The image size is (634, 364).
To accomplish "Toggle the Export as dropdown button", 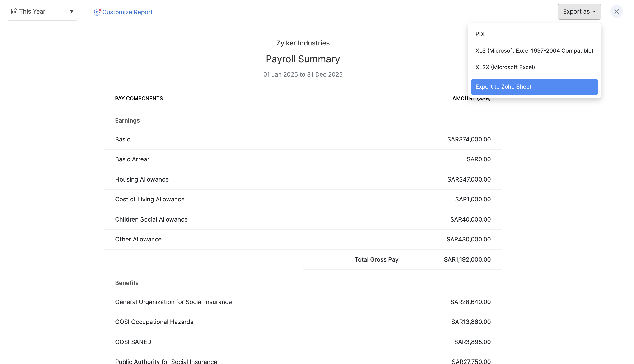I will [x=579, y=12].
